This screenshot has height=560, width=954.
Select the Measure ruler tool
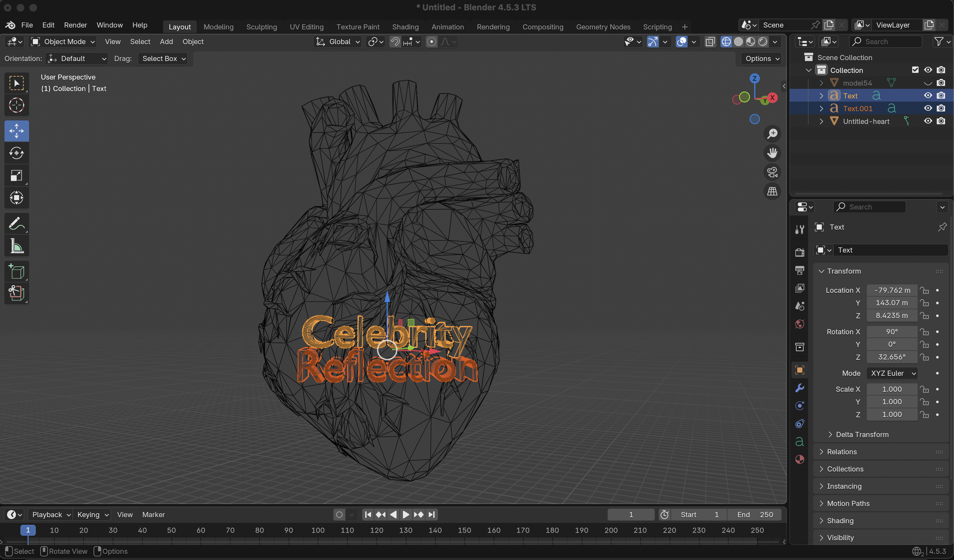coord(16,246)
